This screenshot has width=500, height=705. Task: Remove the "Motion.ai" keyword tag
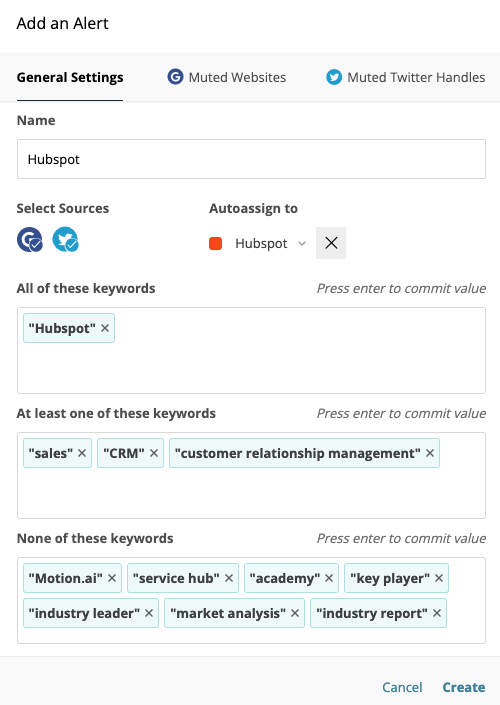[112, 578]
